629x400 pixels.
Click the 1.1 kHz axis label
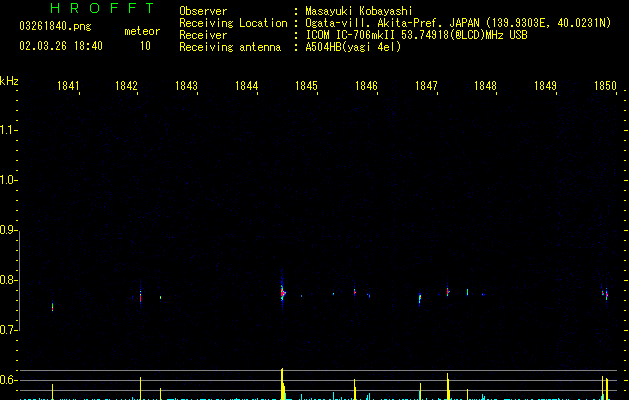[x=8, y=130]
